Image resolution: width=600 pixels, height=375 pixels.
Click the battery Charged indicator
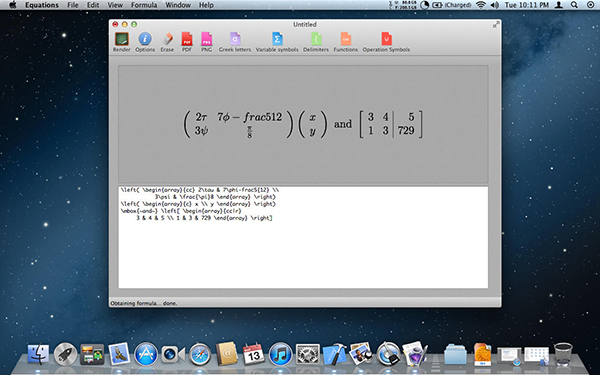(452, 5)
